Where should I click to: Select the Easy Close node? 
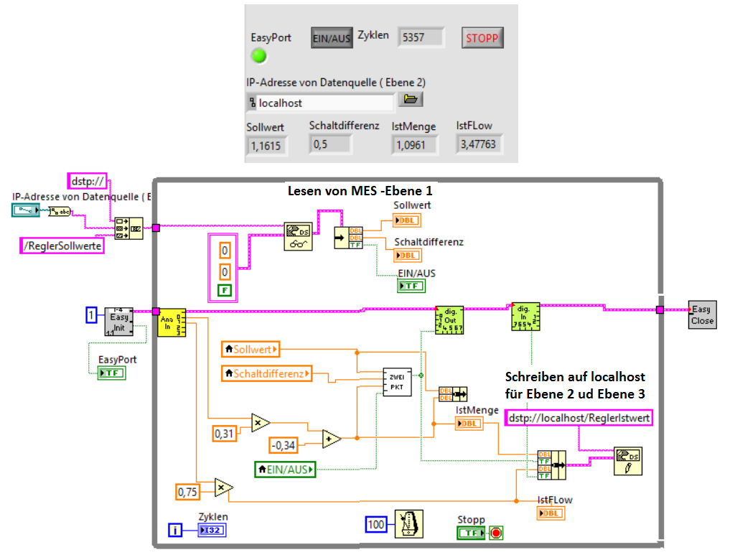point(702,314)
